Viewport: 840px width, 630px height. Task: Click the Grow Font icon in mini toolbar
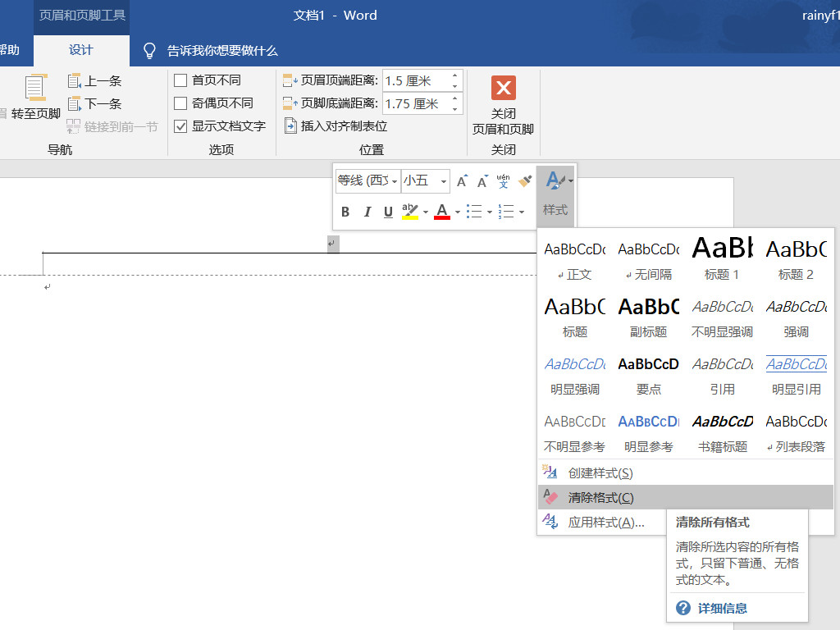(463, 181)
